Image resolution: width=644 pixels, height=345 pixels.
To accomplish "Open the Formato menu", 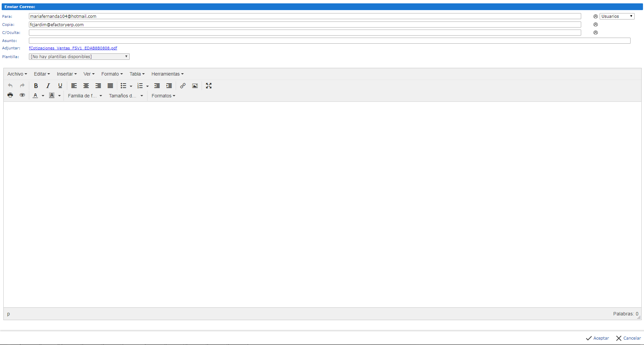I will tap(112, 74).
